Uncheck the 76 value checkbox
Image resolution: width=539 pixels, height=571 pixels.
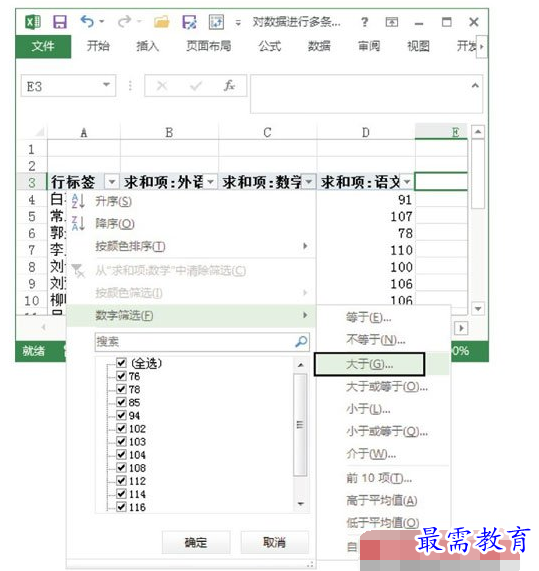pos(121,376)
